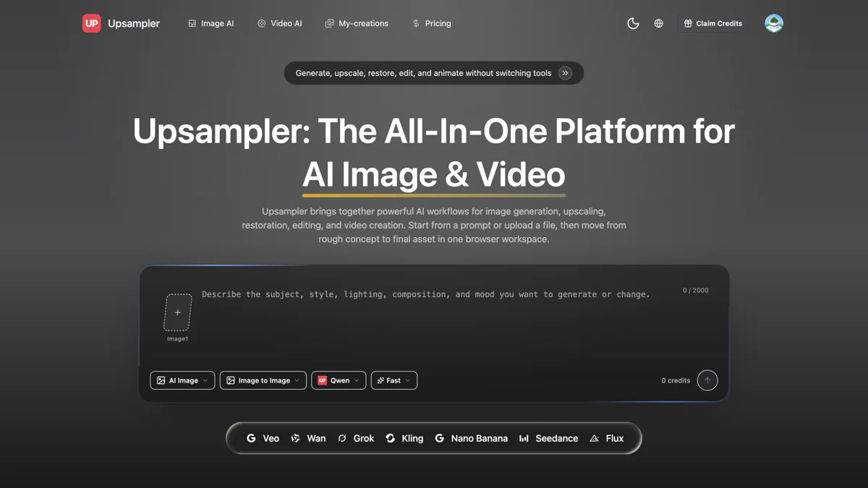Click the Video AI reel icon

pyautogui.click(x=262, y=23)
